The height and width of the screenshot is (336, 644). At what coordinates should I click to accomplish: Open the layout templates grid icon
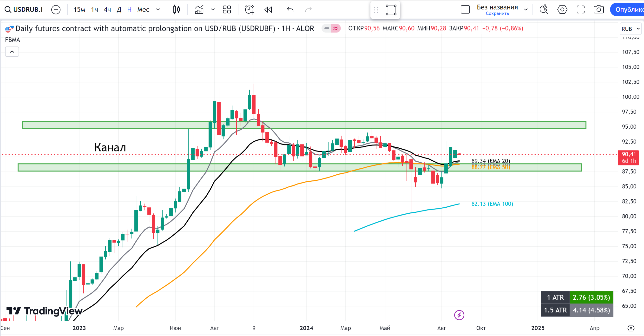pyautogui.click(x=227, y=10)
